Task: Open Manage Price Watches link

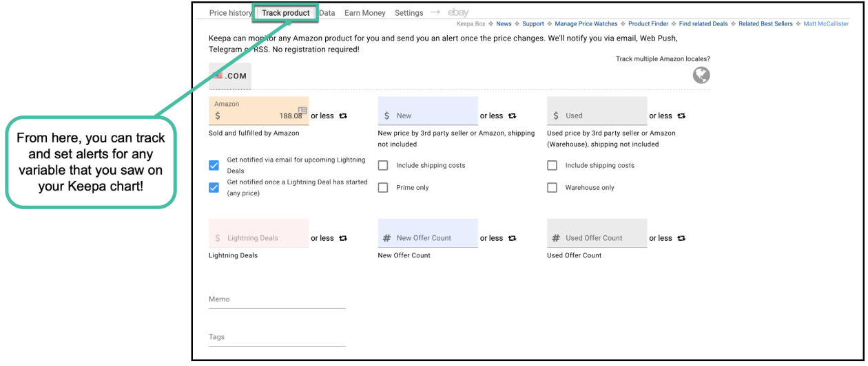Action: coord(587,24)
